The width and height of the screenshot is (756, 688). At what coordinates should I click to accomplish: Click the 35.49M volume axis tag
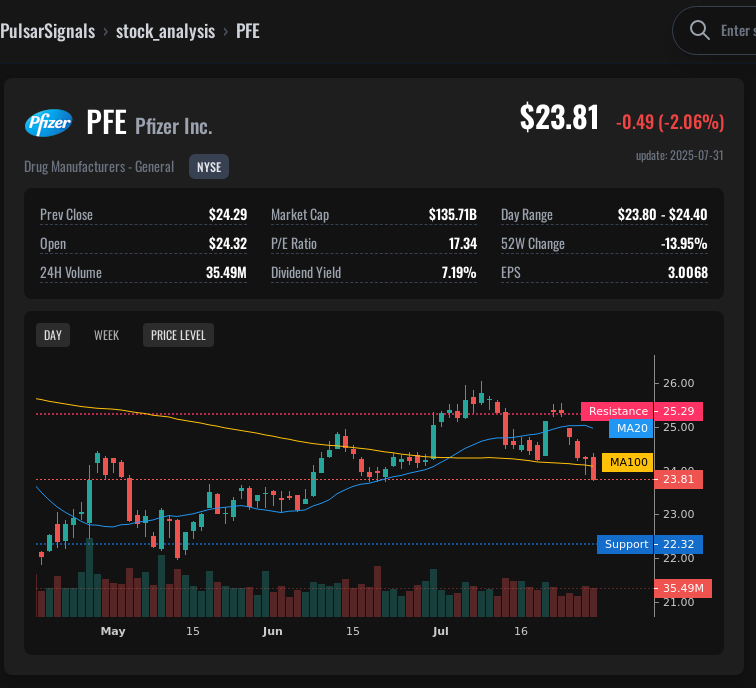click(x=683, y=588)
